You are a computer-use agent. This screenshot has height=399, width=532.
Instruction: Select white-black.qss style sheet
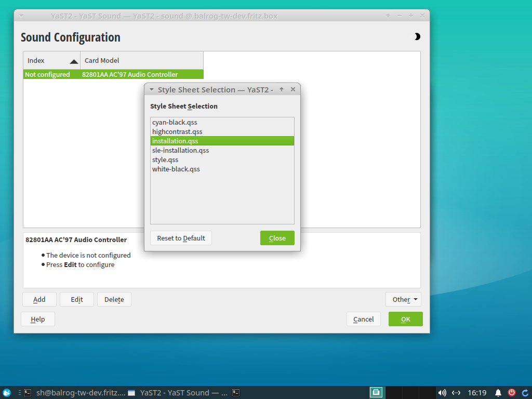pos(222,169)
